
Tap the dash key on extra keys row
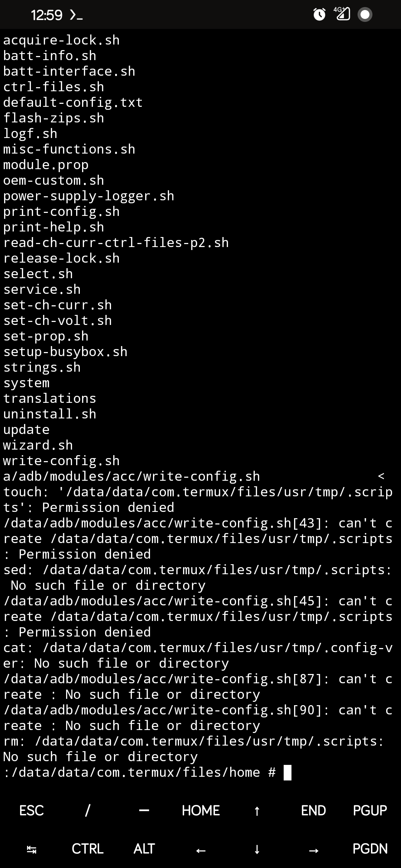144,810
